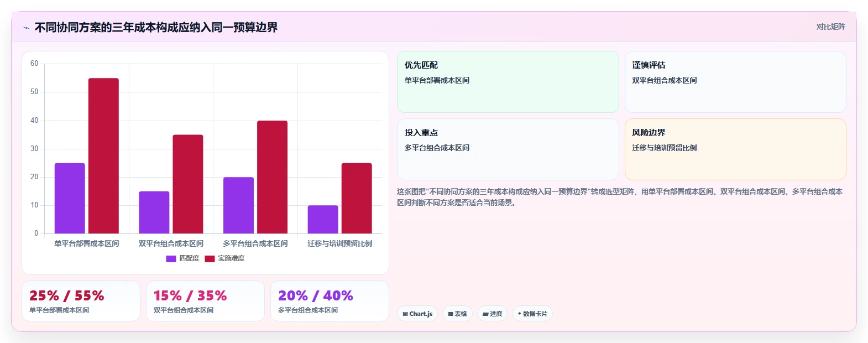Screen dimensions: 868x343
Task: Click the y-axis value 60
Action: [x=34, y=64]
